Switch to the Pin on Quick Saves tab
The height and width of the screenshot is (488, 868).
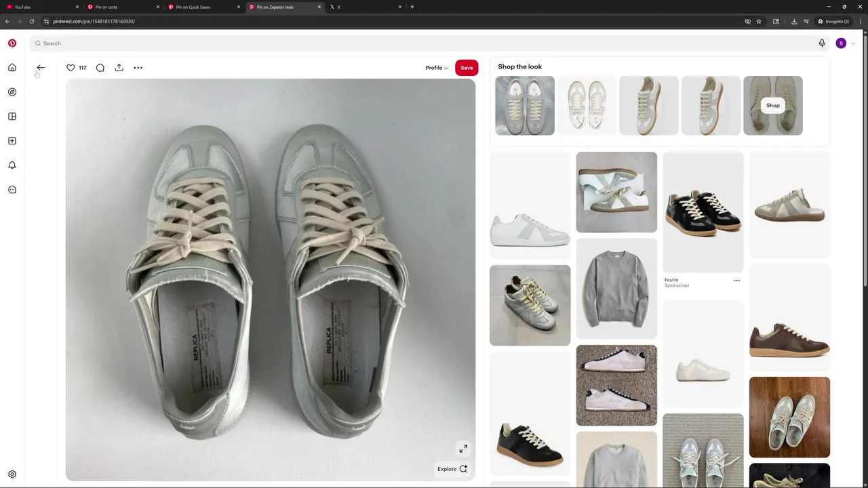[x=204, y=7]
